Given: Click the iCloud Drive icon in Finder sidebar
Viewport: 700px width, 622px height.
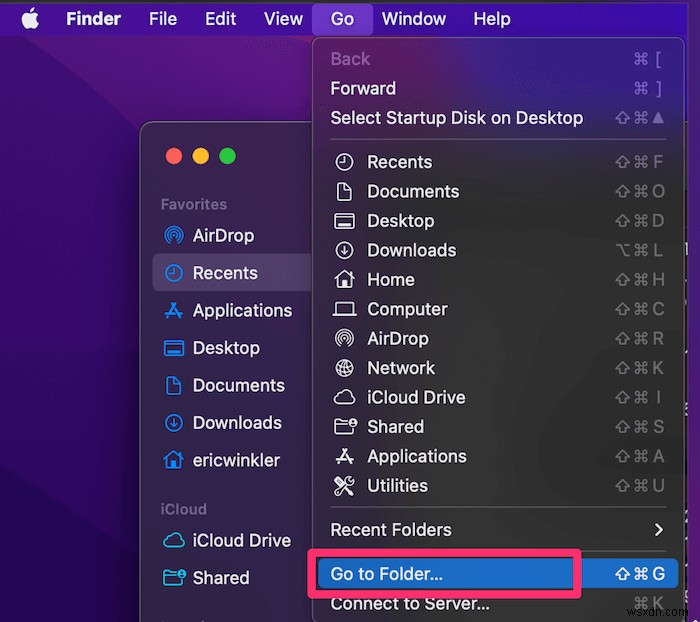Looking at the screenshot, I should [174, 540].
